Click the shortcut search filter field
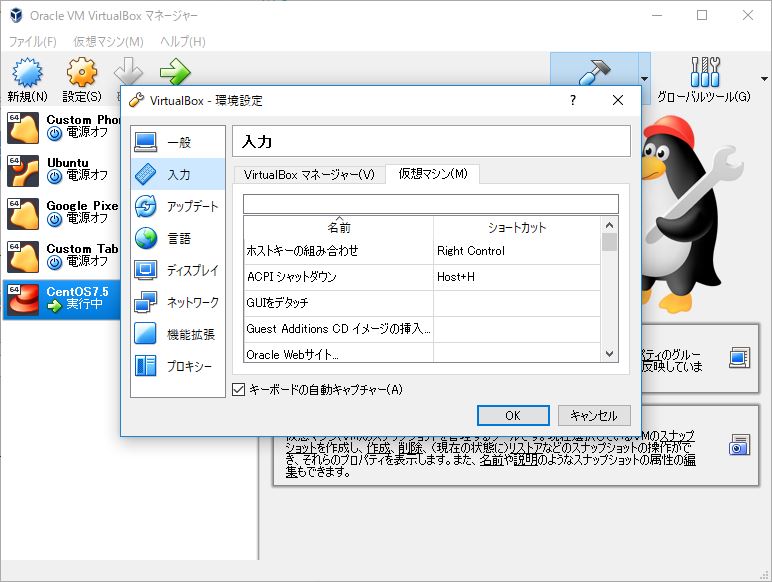The height and width of the screenshot is (582, 772). tap(431, 204)
